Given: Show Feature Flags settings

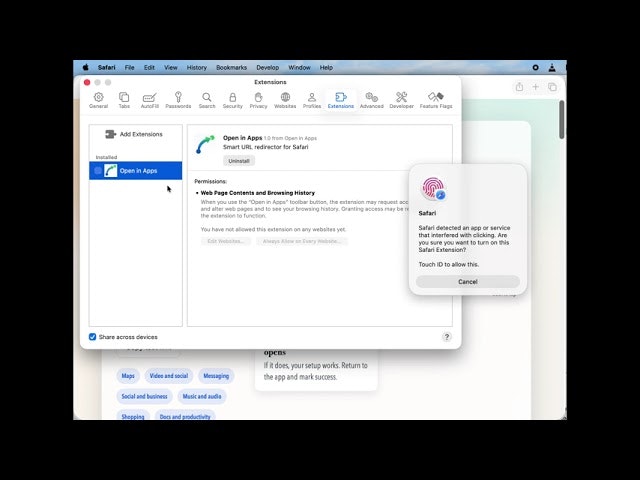Looking at the screenshot, I should [x=436, y=100].
